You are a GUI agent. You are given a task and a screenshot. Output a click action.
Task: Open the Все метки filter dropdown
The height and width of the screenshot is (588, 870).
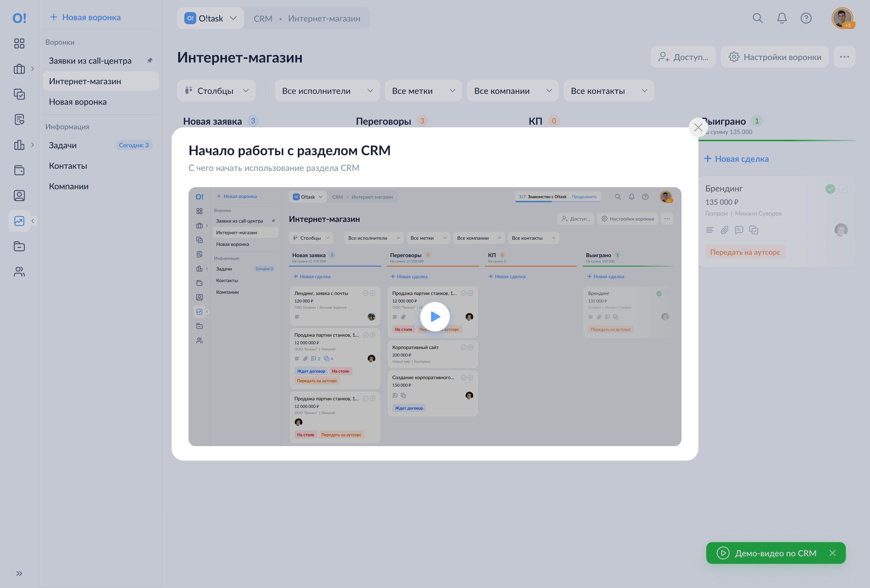click(x=424, y=91)
